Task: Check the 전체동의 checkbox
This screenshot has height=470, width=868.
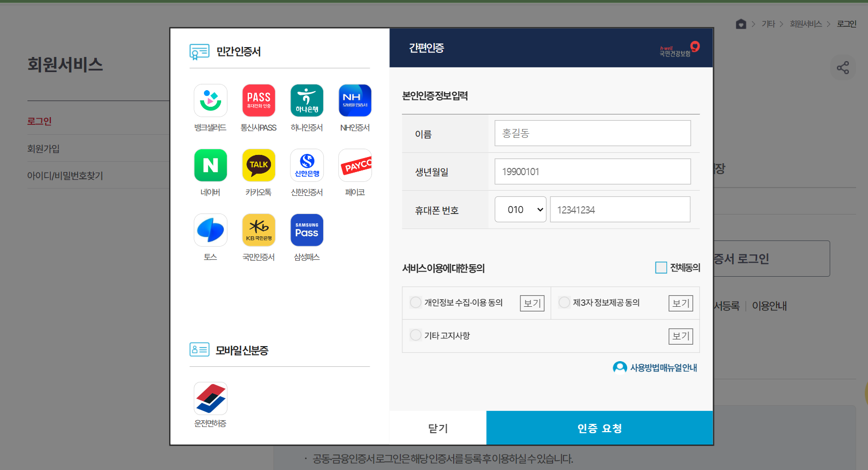Action: pyautogui.click(x=661, y=267)
